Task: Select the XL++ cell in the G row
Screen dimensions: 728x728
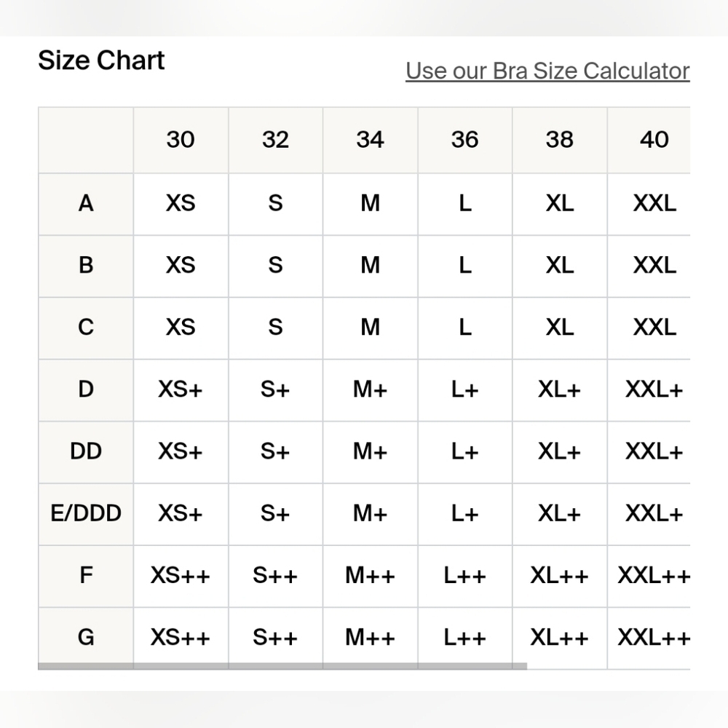Action: (559, 638)
